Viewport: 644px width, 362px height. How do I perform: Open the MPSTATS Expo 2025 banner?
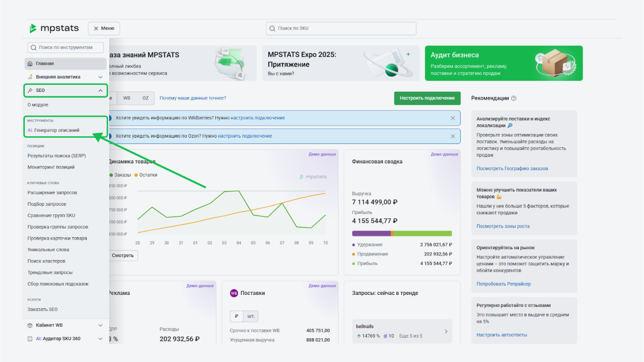click(x=341, y=63)
